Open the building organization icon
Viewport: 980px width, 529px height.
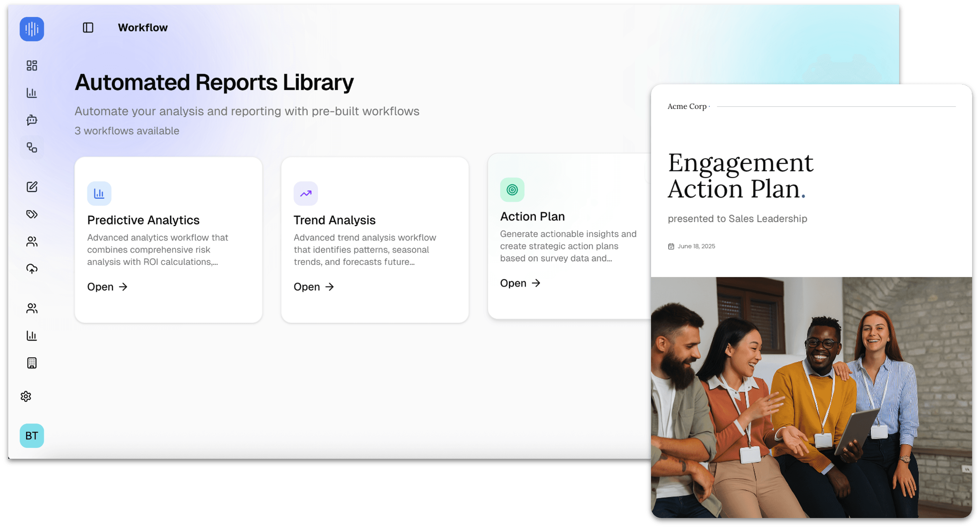point(32,363)
